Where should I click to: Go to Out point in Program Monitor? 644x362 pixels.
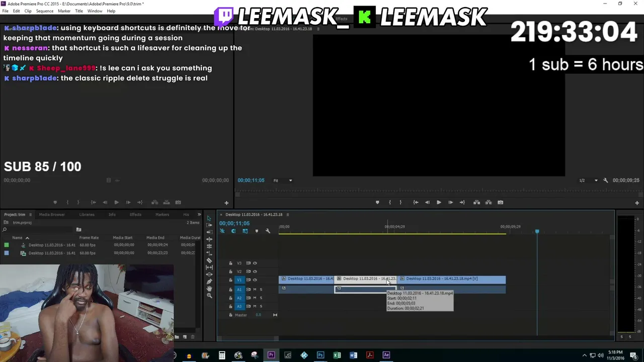click(x=462, y=202)
